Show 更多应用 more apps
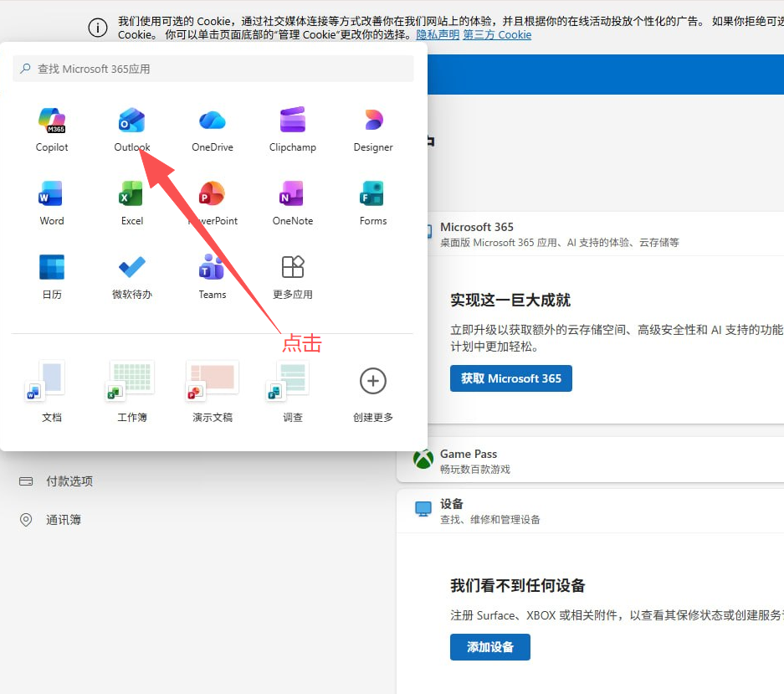The height and width of the screenshot is (694, 784). (293, 276)
